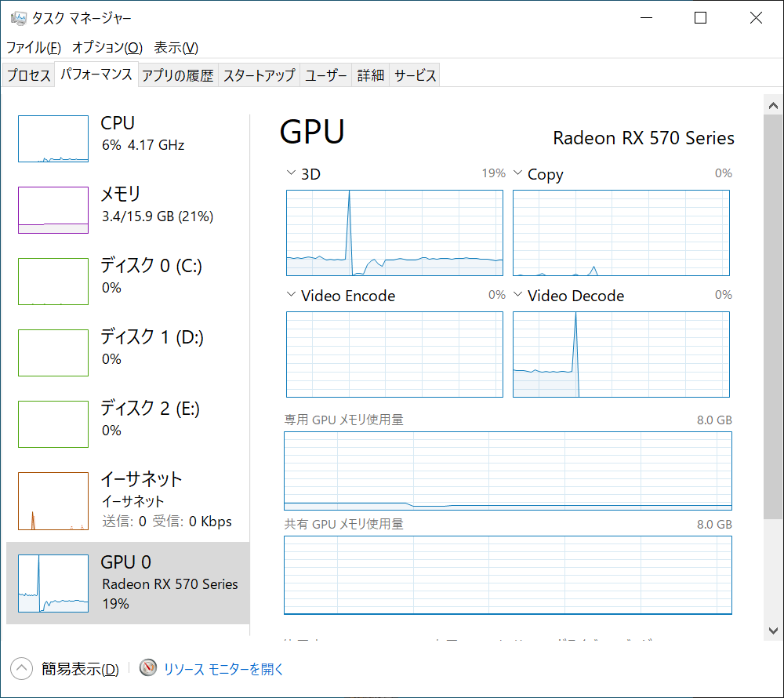Click the Task Manager title bar icon

pyautogui.click(x=19, y=18)
